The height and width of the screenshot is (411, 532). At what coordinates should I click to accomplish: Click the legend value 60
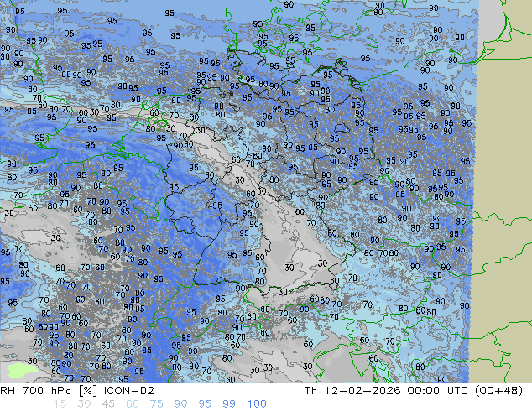(x=133, y=404)
